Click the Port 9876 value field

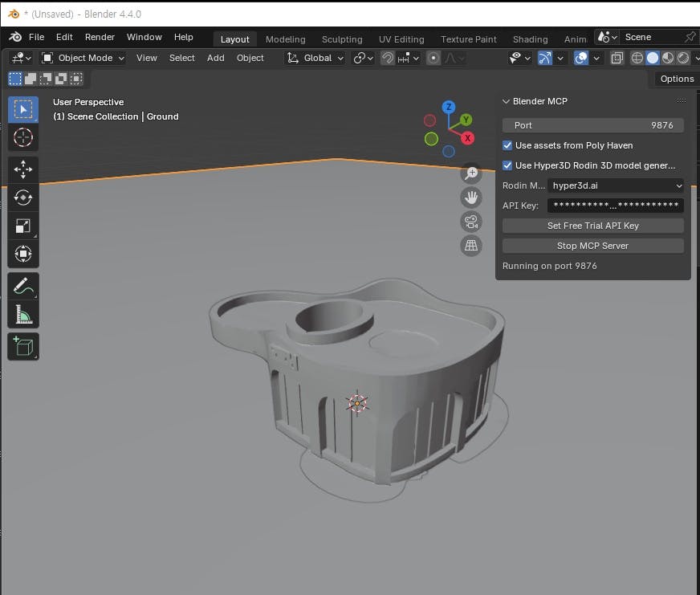pos(592,125)
